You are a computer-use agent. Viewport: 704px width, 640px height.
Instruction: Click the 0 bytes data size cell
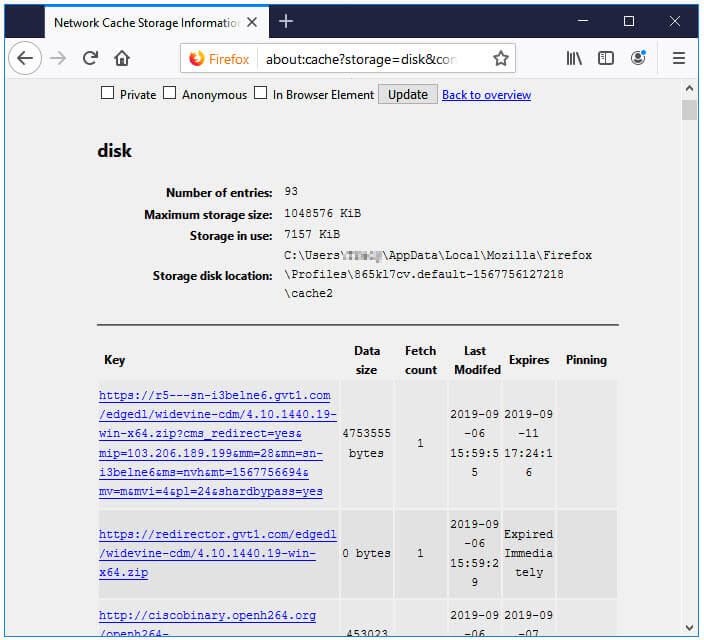pyautogui.click(x=366, y=553)
